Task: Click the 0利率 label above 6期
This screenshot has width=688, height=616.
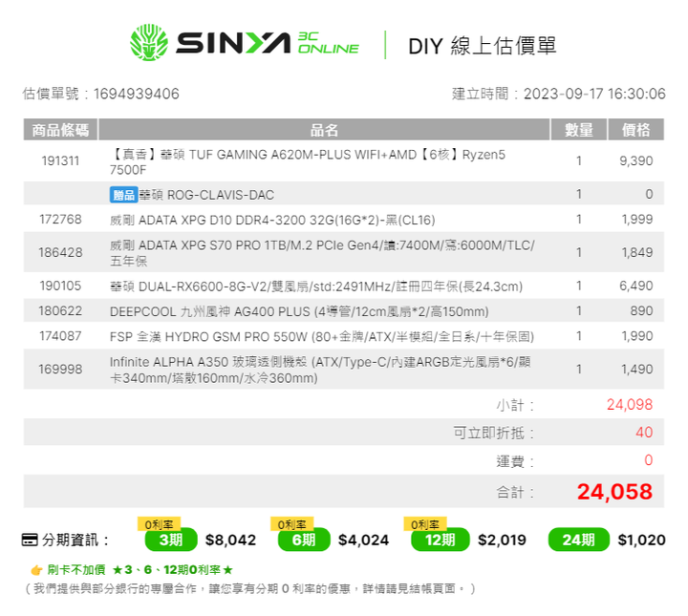Action: pyautogui.click(x=291, y=524)
